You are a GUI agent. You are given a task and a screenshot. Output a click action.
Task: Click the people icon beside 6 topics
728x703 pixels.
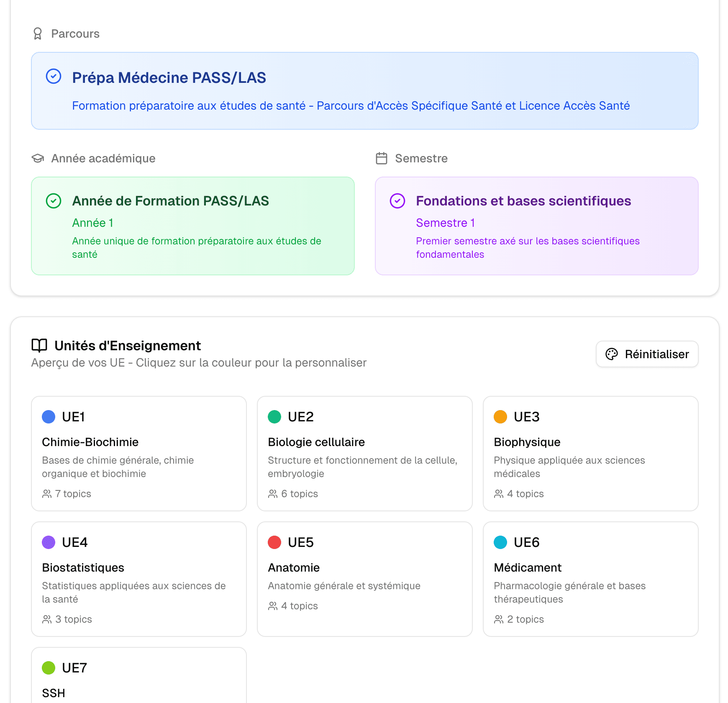(273, 494)
